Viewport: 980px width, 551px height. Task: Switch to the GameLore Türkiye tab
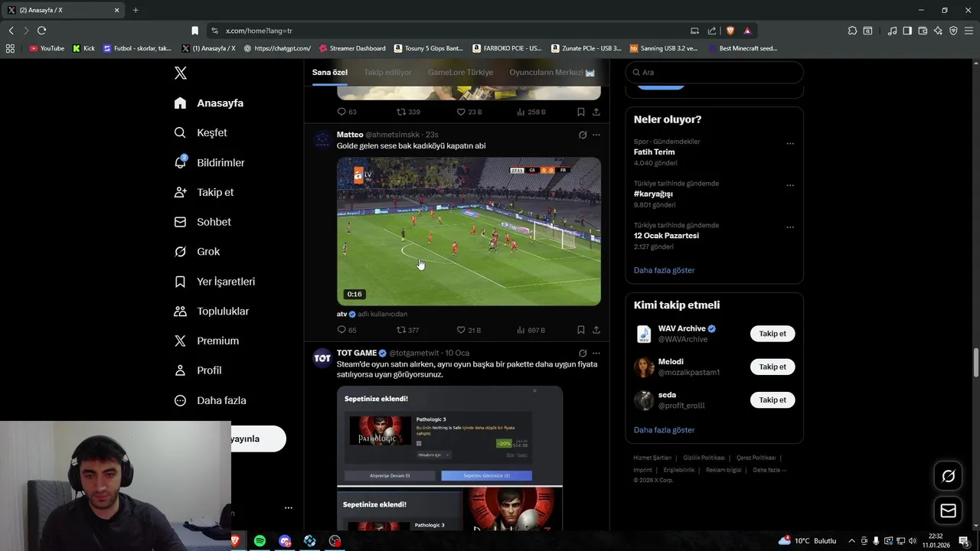point(460,72)
